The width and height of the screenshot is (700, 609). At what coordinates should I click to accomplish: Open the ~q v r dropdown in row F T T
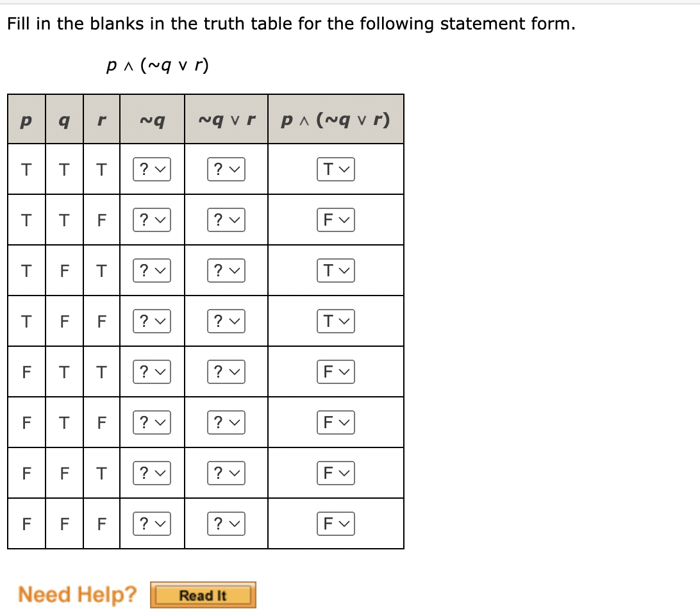[x=226, y=371]
